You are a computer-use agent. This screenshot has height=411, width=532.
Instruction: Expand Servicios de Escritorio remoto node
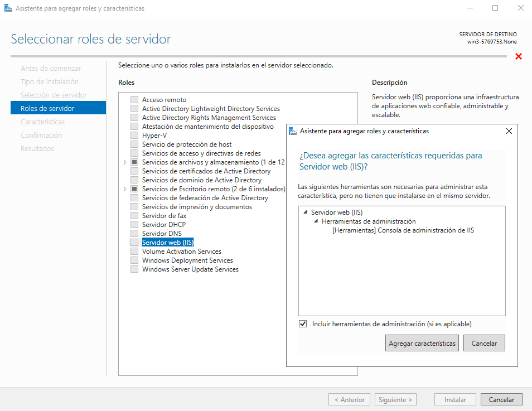125,189
